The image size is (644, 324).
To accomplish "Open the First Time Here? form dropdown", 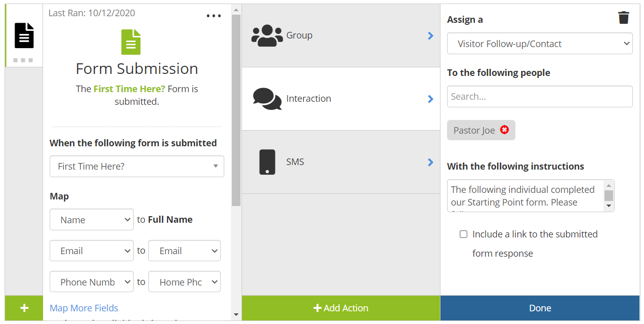I will (137, 167).
